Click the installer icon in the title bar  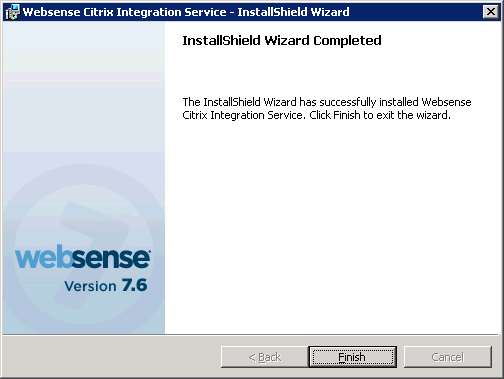pos(12,12)
